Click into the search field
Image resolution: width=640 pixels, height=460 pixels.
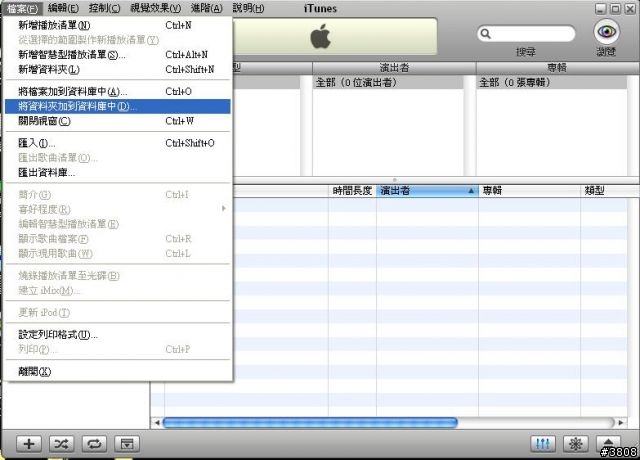tap(527, 33)
